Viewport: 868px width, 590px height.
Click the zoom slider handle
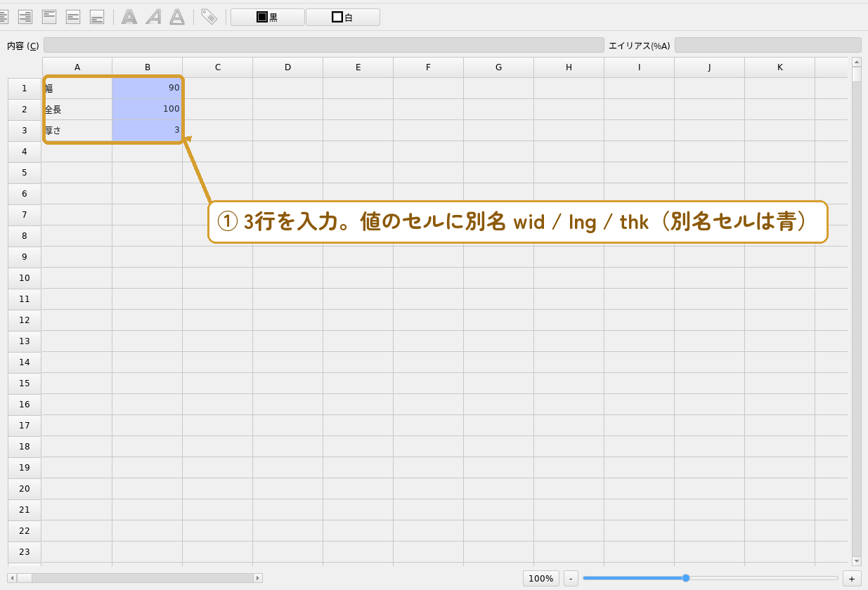point(686,578)
